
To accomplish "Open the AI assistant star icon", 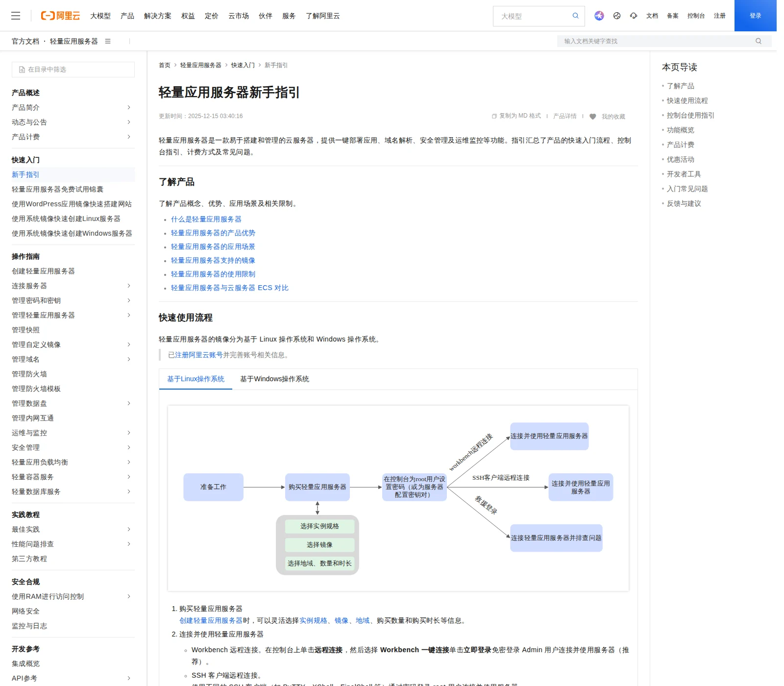I will pyautogui.click(x=599, y=16).
